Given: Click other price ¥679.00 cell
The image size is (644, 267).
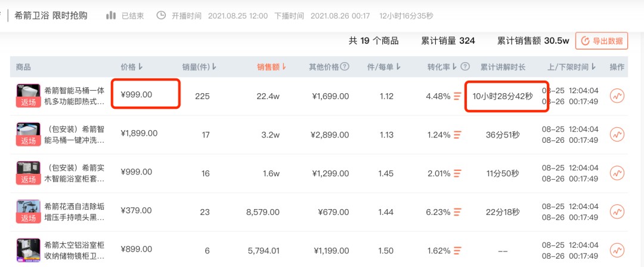Looking at the screenshot, I should click(333, 212).
